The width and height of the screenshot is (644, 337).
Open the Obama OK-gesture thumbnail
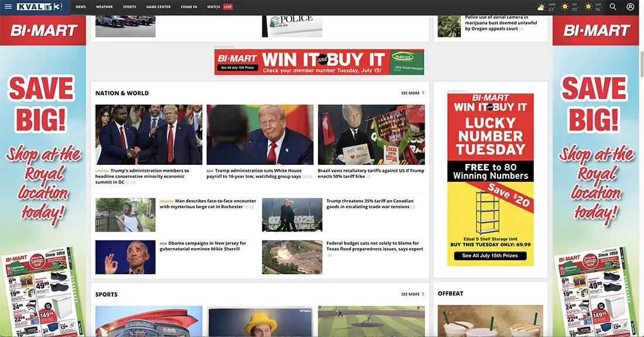tap(125, 257)
